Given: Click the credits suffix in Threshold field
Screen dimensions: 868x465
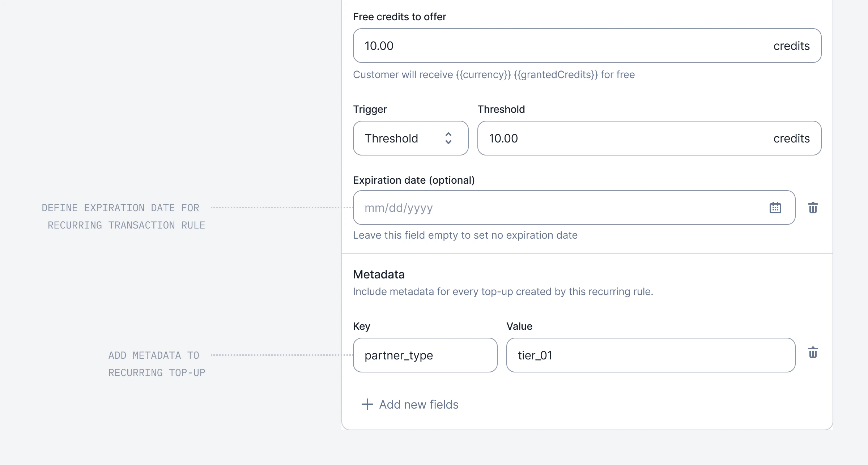Looking at the screenshot, I should click(x=791, y=138).
